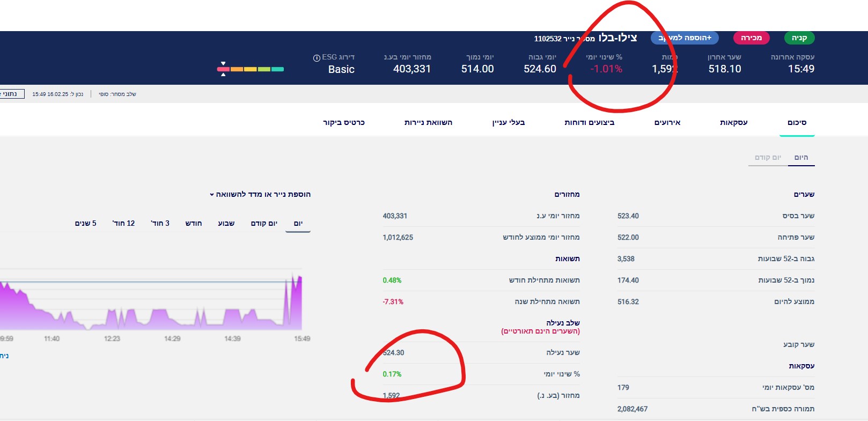The image size is (868, 421).
Task: Add stock to watchlist with הוספה למעקב
Action: pyautogui.click(x=685, y=38)
